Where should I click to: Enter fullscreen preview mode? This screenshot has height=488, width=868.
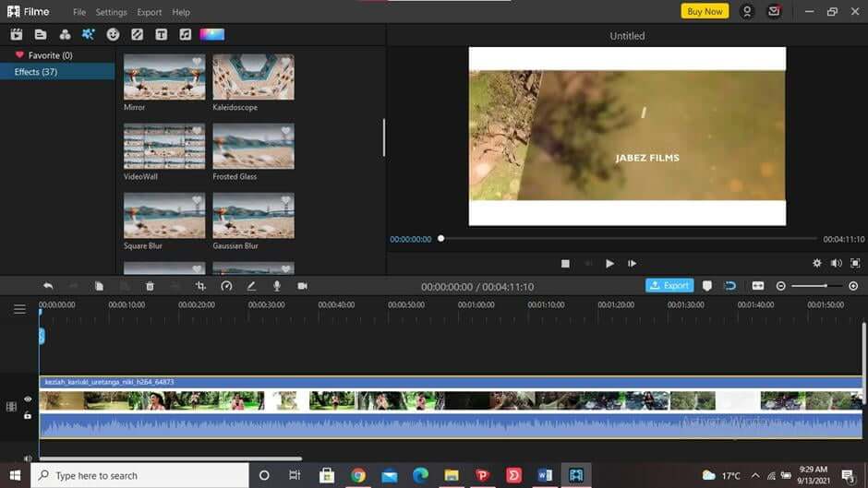(x=855, y=263)
